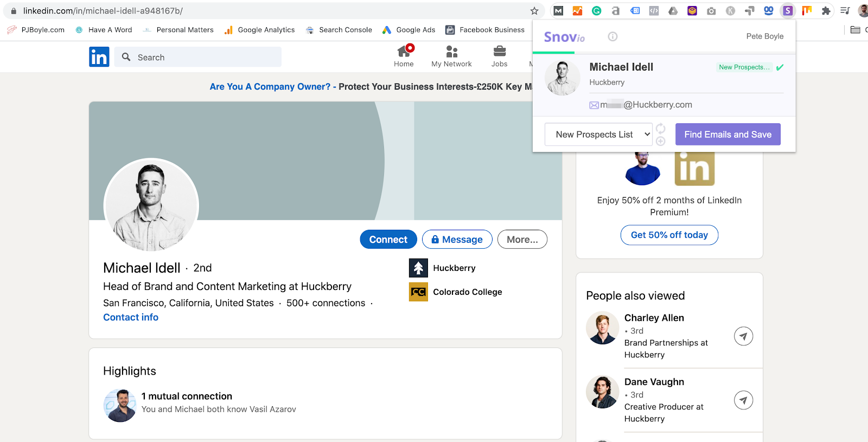Viewport: 868px width, 442px height.
Task: Open the Grammarly extension icon
Action: pyautogui.click(x=596, y=11)
